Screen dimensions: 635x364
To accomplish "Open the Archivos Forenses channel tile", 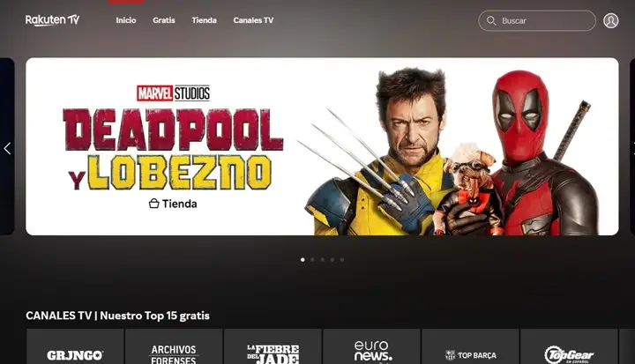I will 174,346.
